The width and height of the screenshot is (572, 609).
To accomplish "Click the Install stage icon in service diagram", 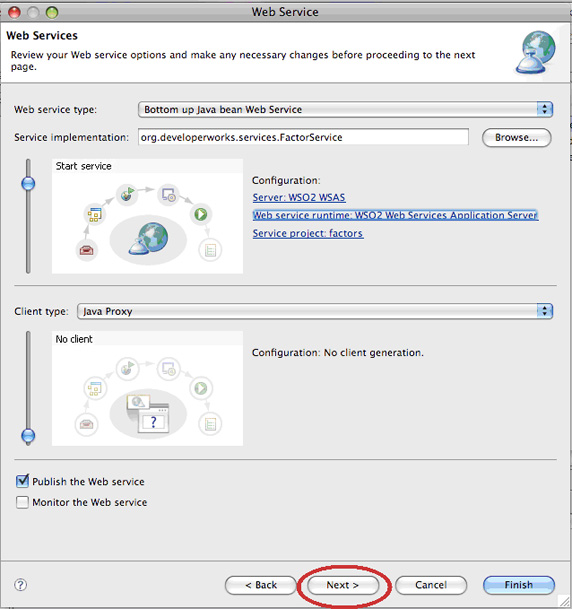I will [168, 195].
